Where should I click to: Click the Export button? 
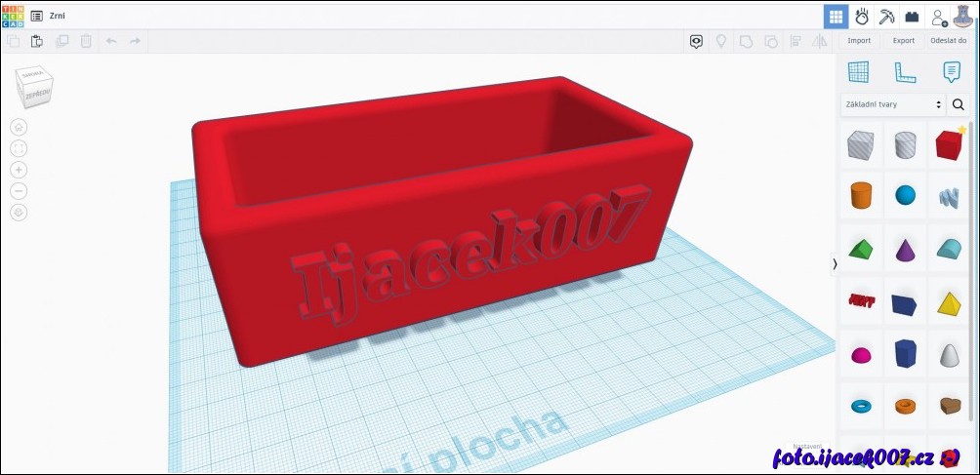[x=904, y=41]
